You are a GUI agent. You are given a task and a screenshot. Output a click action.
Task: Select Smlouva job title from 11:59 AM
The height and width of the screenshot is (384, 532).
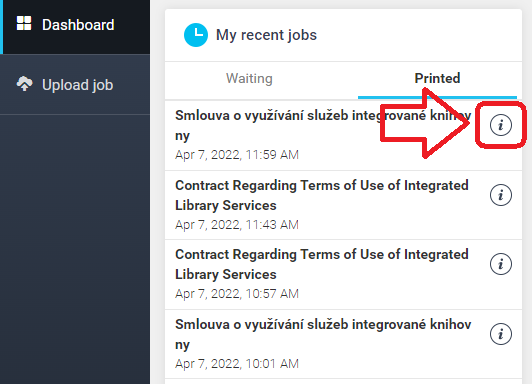point(323,125)
